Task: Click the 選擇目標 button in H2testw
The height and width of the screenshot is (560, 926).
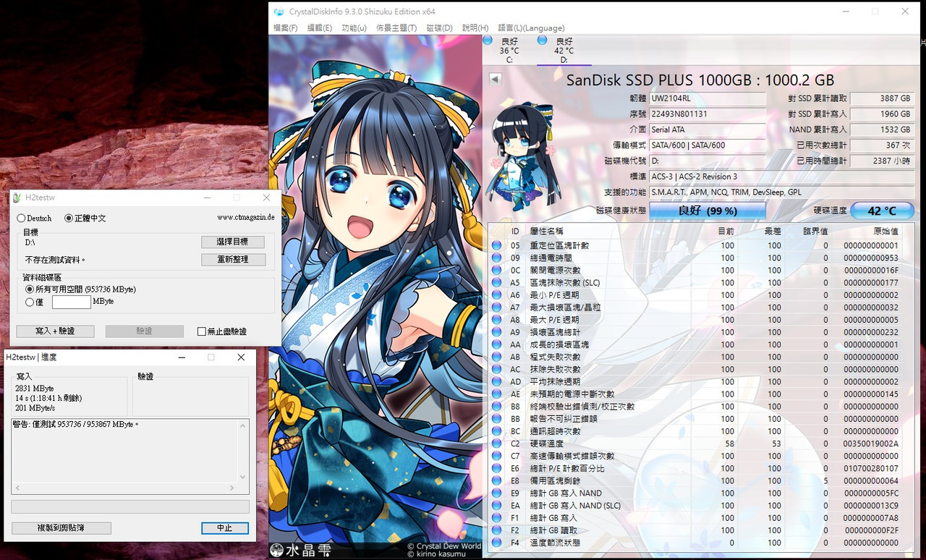Action: (x=233, y=242)
